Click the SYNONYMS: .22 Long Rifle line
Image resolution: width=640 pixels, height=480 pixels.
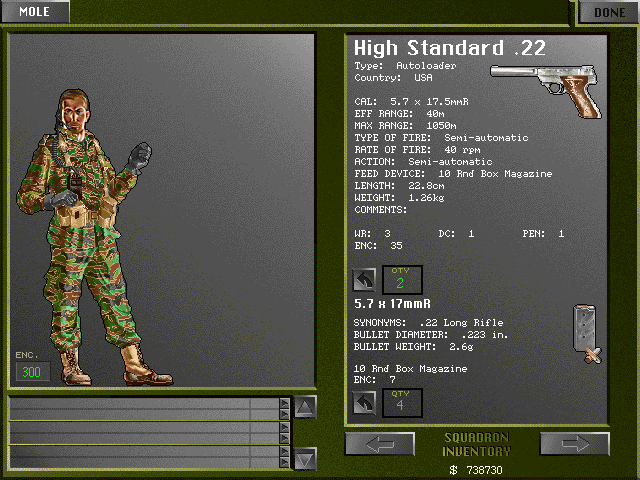(428, 323)
